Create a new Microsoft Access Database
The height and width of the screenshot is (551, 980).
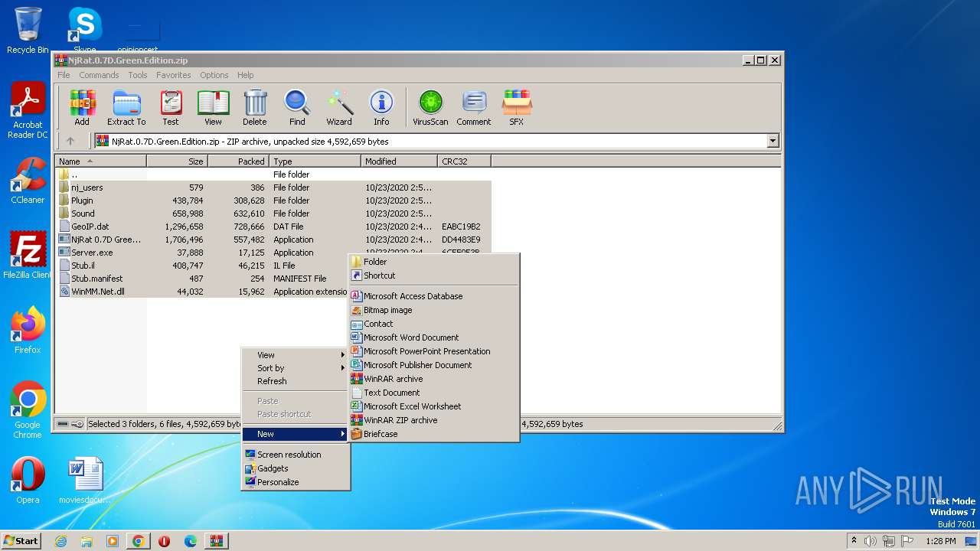coord(434,296)
